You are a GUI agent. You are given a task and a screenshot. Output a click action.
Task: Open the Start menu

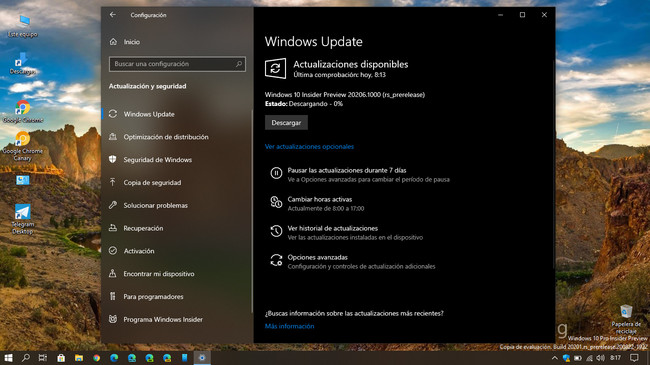click(8, 358)
